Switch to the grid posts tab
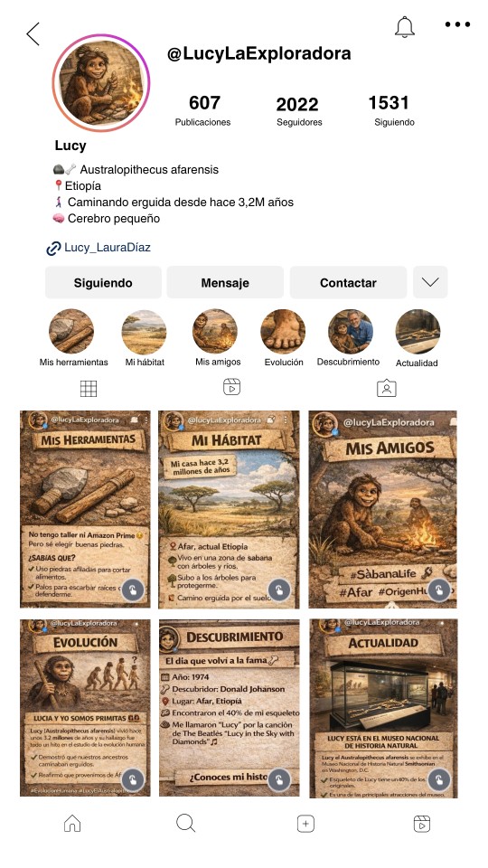 (89, 389)
